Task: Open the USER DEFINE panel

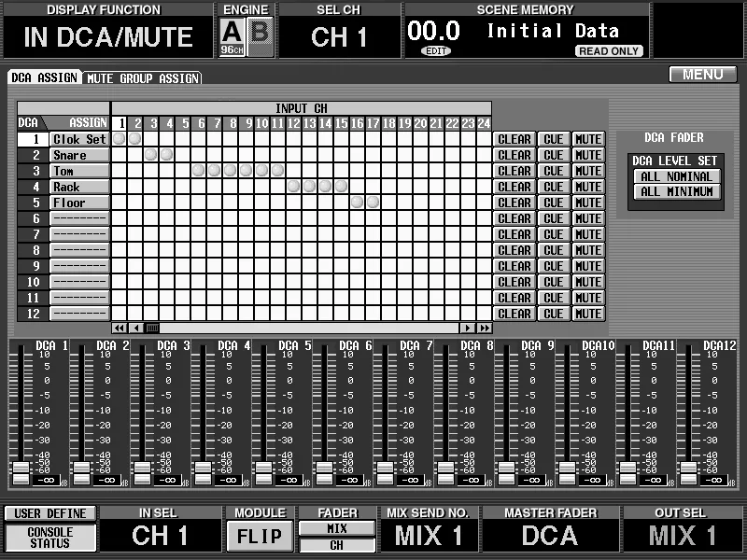Action: [x=50, y=513]
